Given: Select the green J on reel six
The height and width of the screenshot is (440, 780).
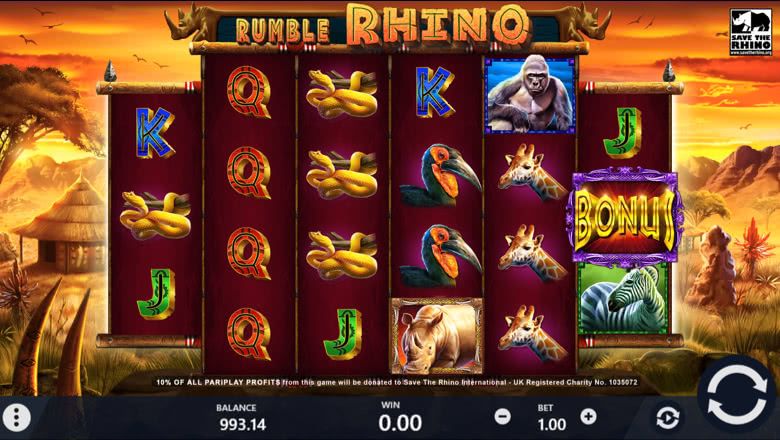Looking at the screenshot, I should [x=623, y=133].
